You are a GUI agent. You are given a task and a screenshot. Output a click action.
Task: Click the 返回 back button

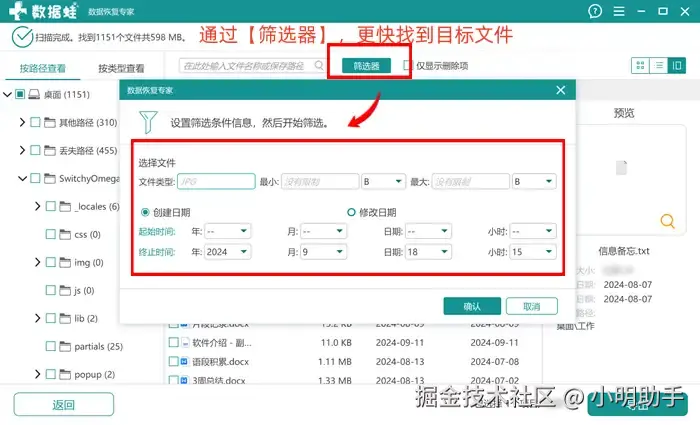pyautogui.click(x=63, y=404)
